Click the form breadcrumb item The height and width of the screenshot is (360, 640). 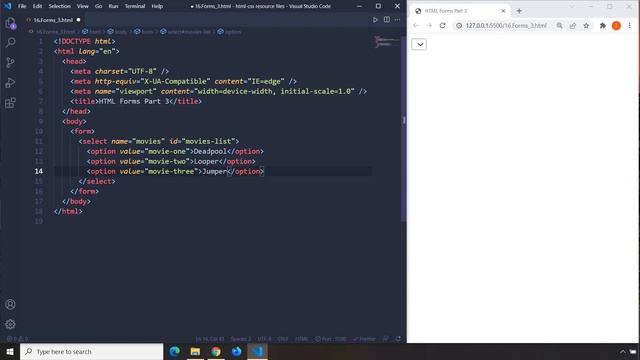point(144,31)
